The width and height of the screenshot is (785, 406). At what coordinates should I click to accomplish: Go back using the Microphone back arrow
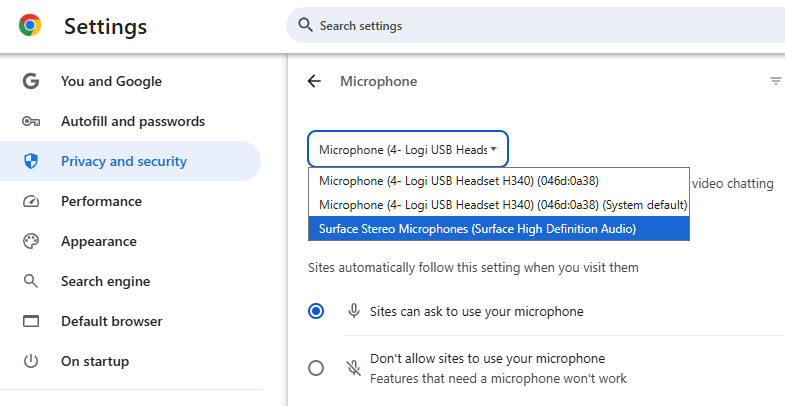click(x=314, y=81)
